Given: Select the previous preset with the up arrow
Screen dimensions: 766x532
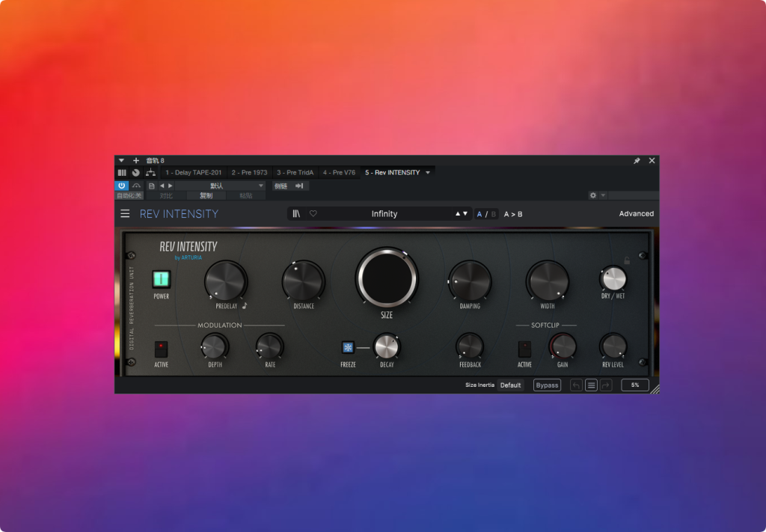Looking at the screenshot, I should coord(458,213).
